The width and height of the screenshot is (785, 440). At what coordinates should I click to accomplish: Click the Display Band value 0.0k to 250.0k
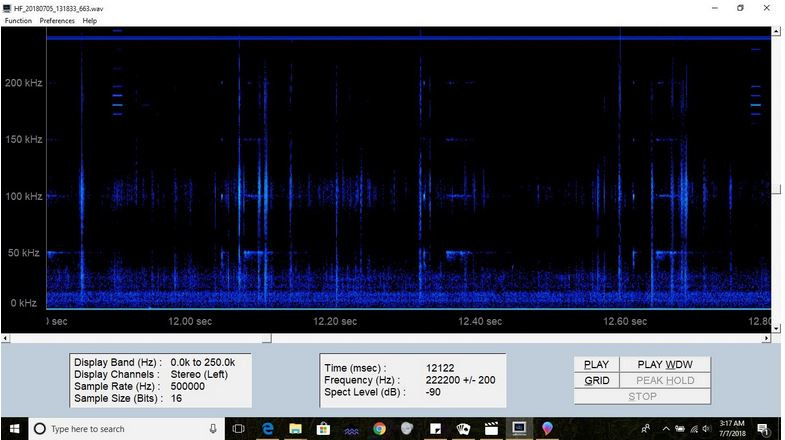point(203,362)
